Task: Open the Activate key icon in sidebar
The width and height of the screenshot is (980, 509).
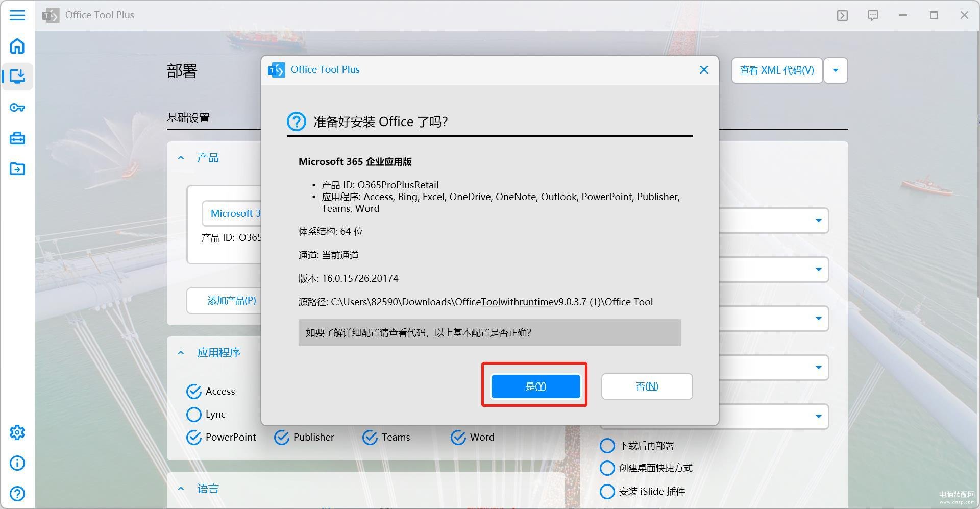Action: tap(17, 108)
